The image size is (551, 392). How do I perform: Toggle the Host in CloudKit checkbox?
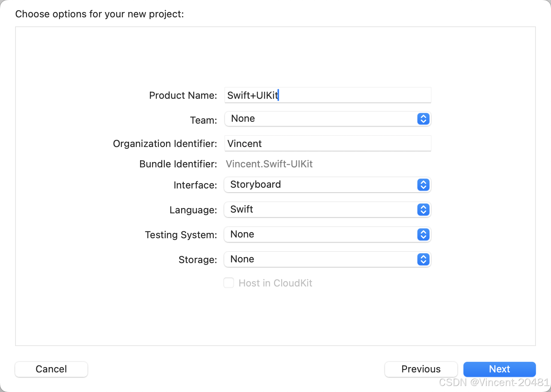[229, 283]
